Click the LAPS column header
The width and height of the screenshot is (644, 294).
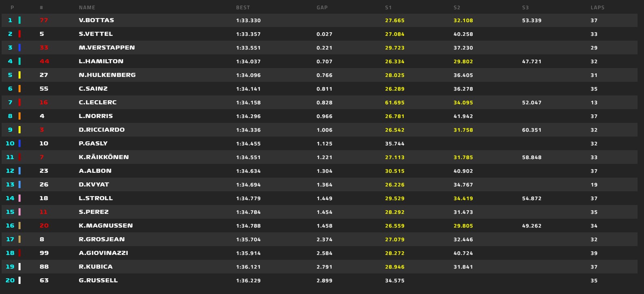597,8
